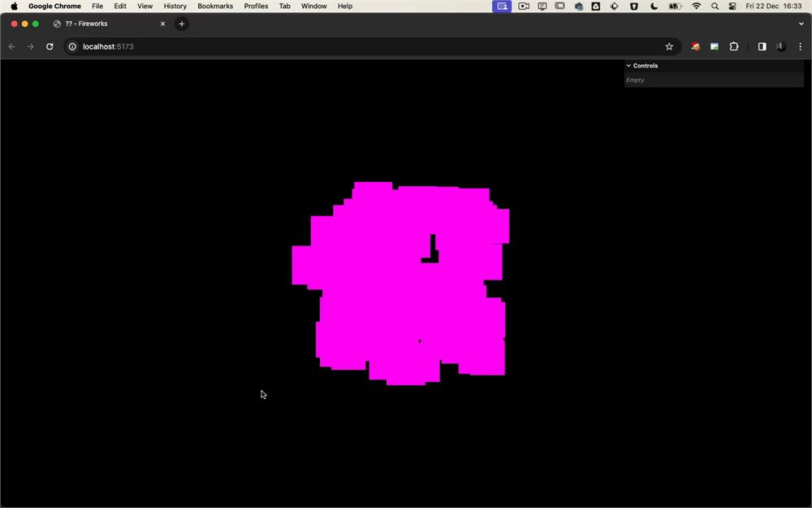Open the Google Chrome app menu
The height and width of the screenshot is (508, 812).
(x=54, y=7)
